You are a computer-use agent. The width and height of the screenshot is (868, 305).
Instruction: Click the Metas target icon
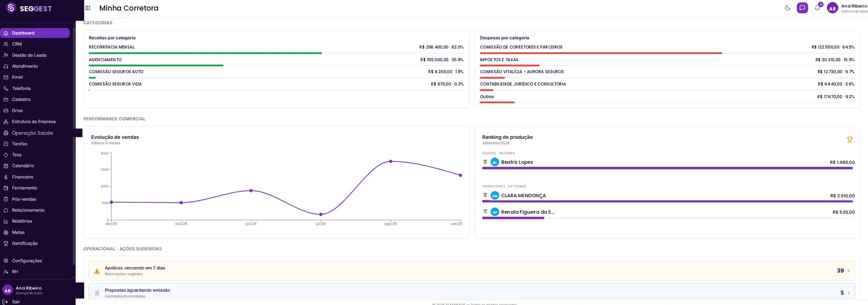[6, 232]
